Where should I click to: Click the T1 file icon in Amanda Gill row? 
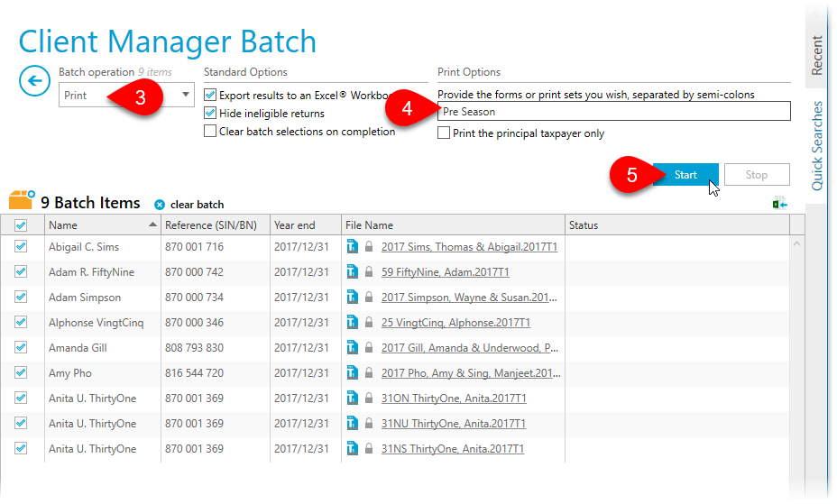pos(353,347)
